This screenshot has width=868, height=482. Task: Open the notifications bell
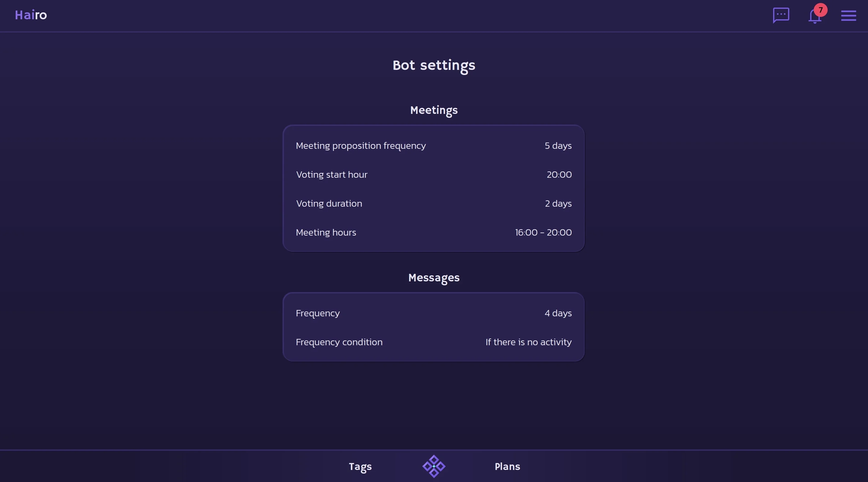pos(814,17)
